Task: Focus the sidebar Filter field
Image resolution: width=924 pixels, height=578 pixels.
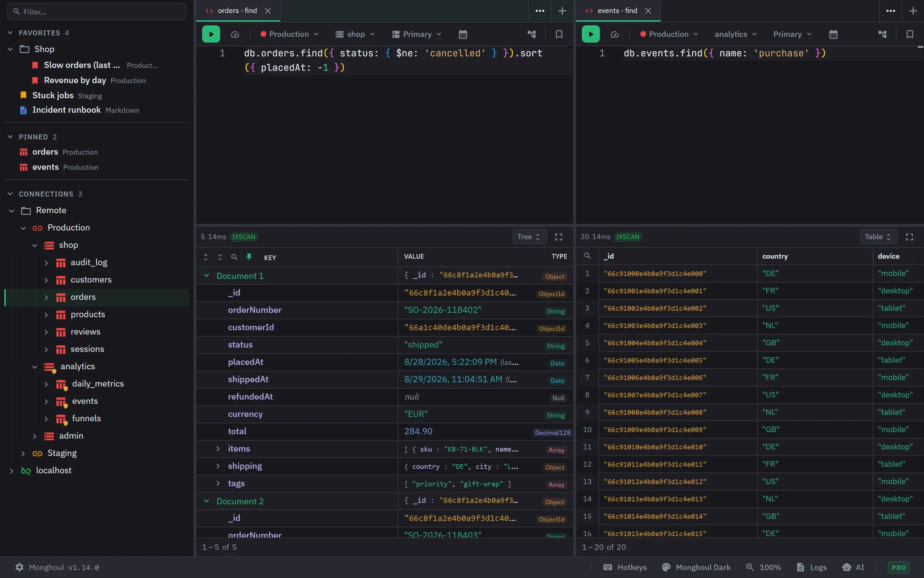Action: coord(97,12)
